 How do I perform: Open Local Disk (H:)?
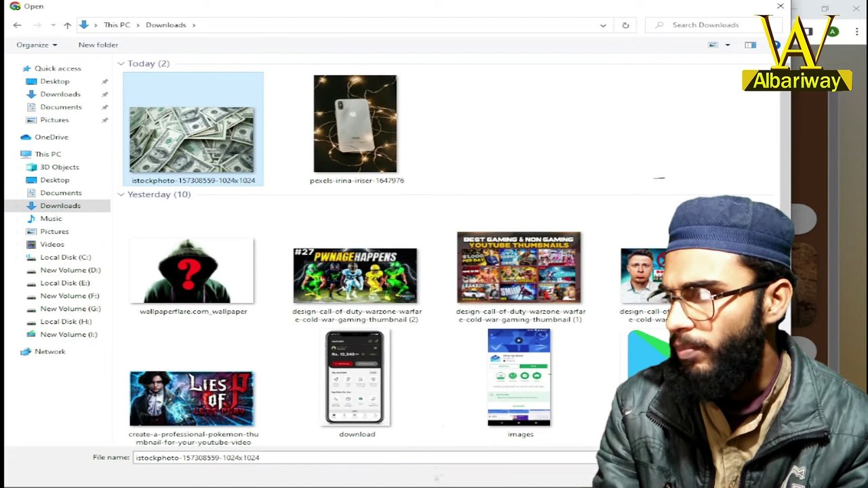[65, 321]
